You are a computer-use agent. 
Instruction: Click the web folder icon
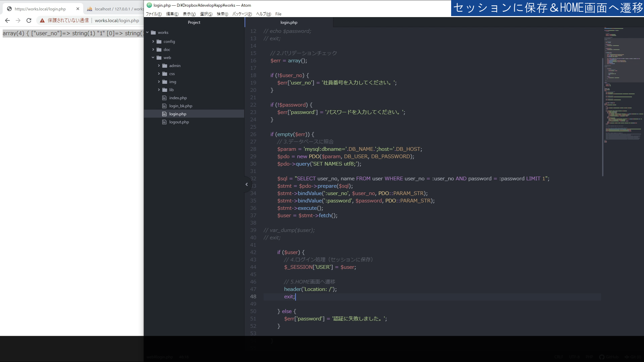[159, 58]
